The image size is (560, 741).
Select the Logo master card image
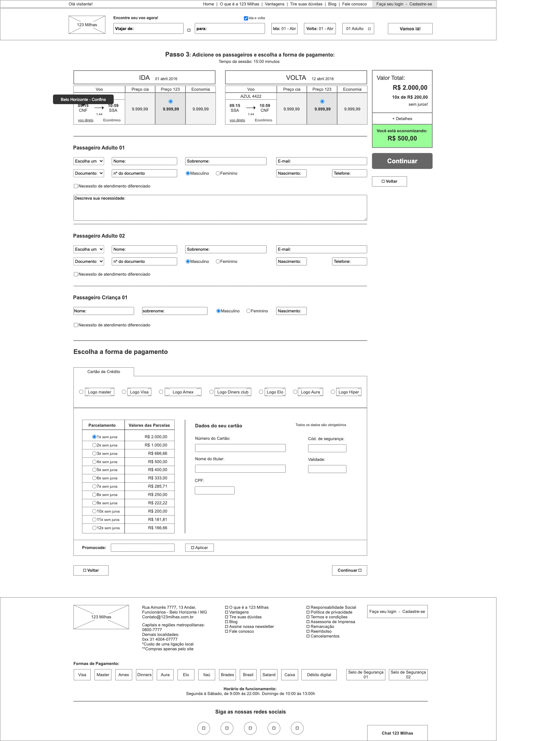click(100, 392)
